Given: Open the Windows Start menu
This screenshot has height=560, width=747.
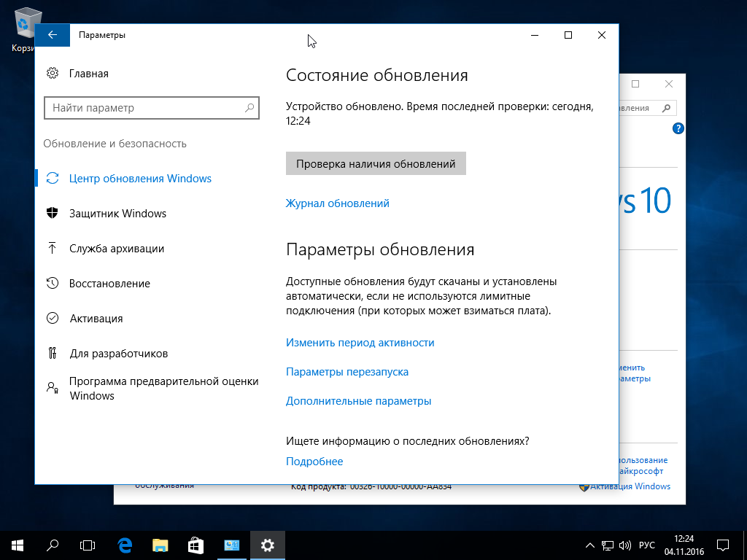Looking at the screenshot, I should pyautogui.click(x=18, y=545).
